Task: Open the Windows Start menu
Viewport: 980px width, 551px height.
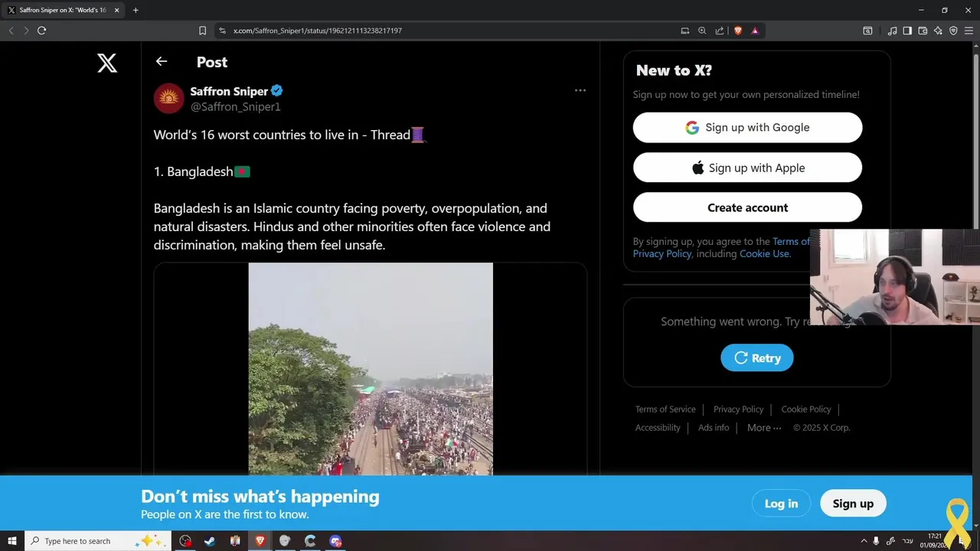Action: (x=11, y=541)
